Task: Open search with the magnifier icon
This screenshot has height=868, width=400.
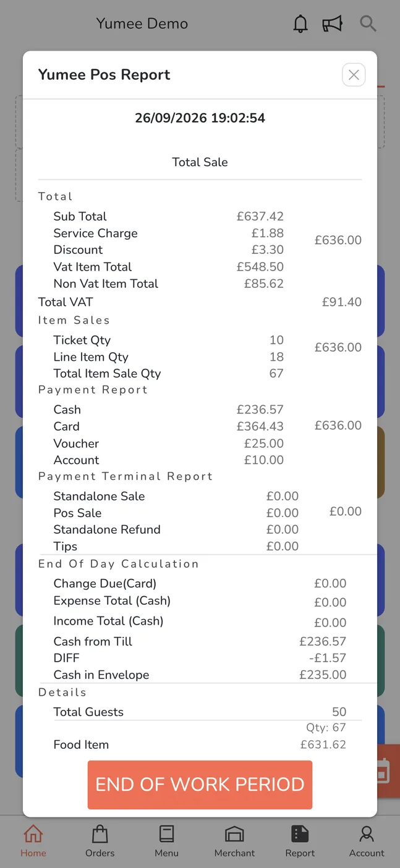Action: tap(368, 23)
